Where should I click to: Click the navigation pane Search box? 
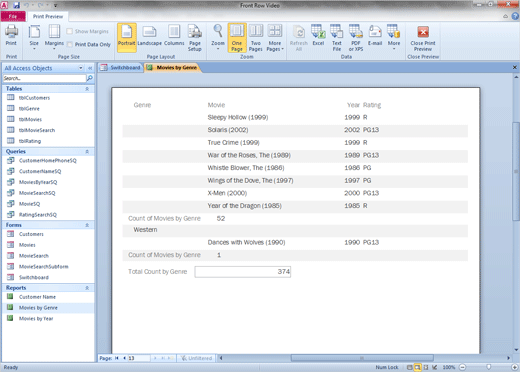click(44, 78)
